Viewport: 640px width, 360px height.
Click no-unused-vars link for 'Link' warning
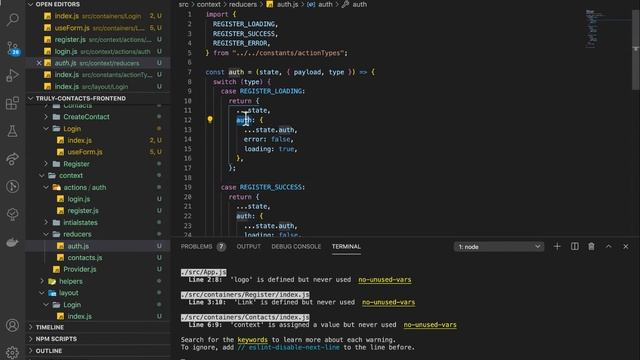tap(389, 302)
